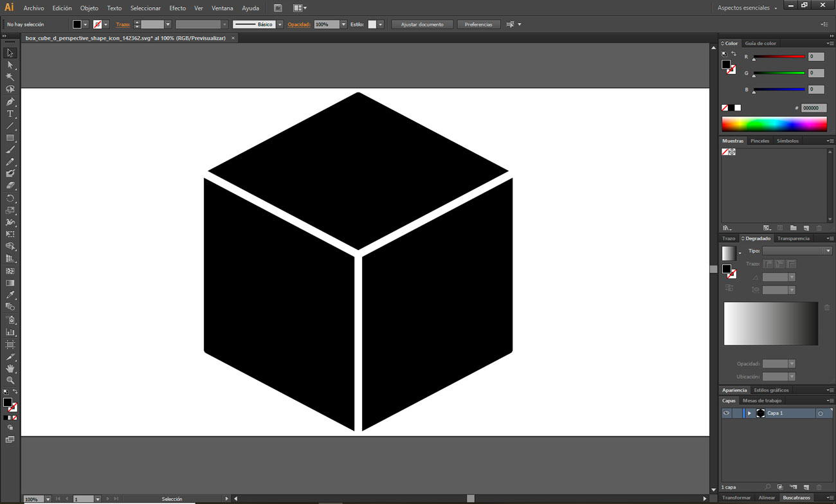Toggle the Capa 1 target circle
This screenshot has width=836, height=504.
point(820,413)
